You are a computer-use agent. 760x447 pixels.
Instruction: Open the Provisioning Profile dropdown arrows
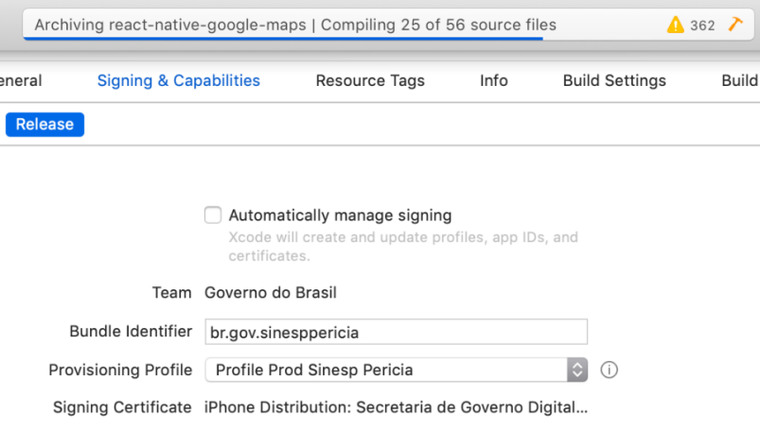point(577,370)
